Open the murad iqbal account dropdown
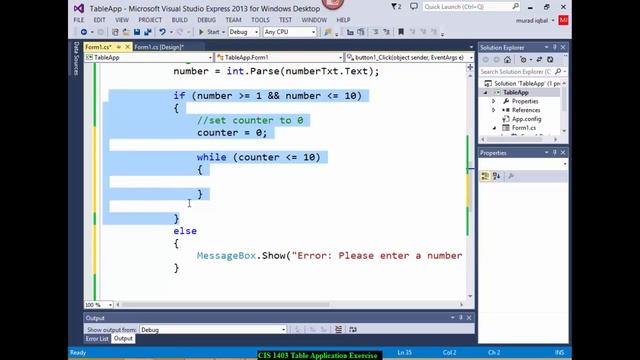This screenshot has width=640, height=360. tap(536, 20)
